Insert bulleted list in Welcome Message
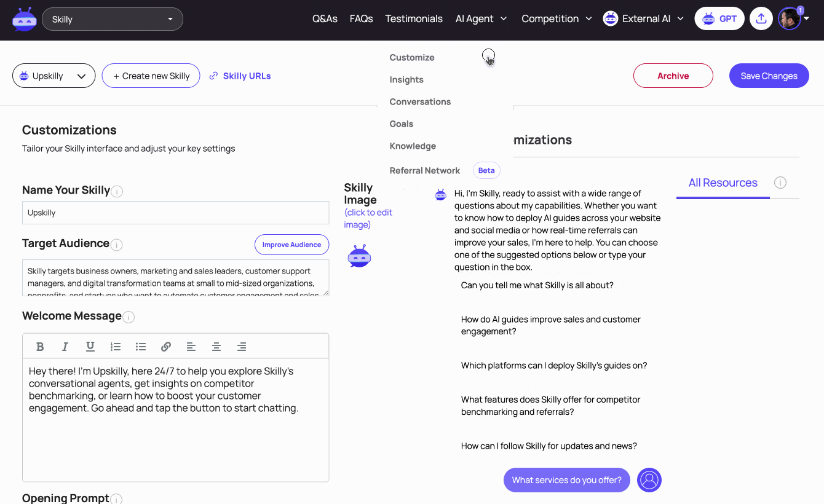824x504 pixels. pyautogui.click(x=141, y=347)
